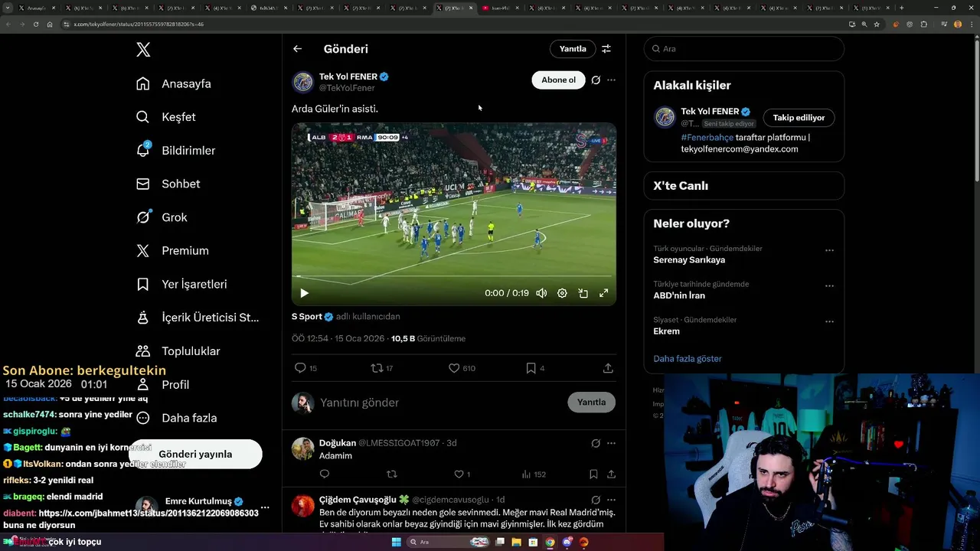Open Anasayfa home page
Screen dimensions: 980x551
click(174, 83)
